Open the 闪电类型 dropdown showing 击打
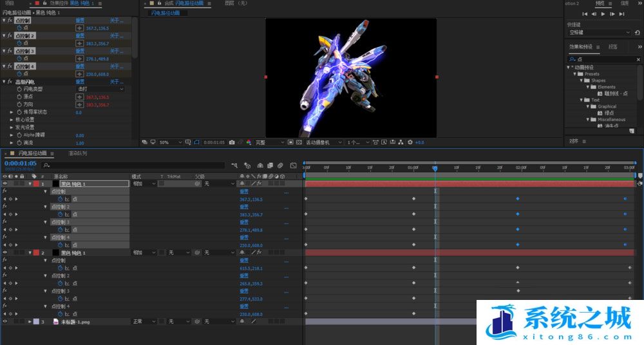The image size is (644, 345). tap(101, 89)
